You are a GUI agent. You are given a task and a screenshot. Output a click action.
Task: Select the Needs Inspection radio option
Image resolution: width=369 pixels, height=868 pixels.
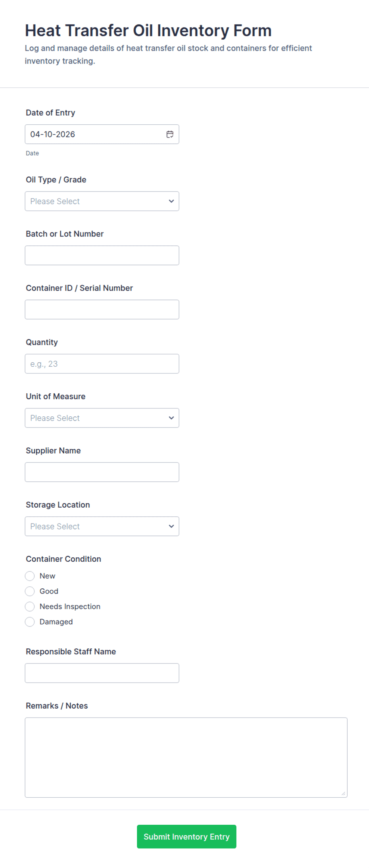pos(30,607)
